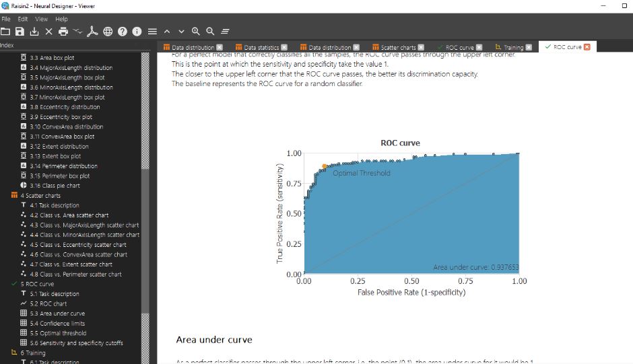The width and height of the screenshot is (633, 364).
Task: Click the Index panel header
Action: [7, 45]
